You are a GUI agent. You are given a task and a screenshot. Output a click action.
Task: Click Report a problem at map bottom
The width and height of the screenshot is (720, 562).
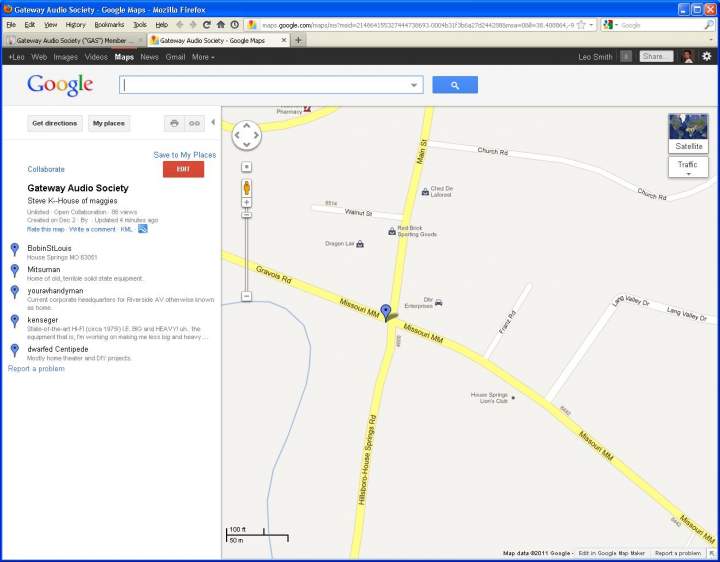pos(678,553)
